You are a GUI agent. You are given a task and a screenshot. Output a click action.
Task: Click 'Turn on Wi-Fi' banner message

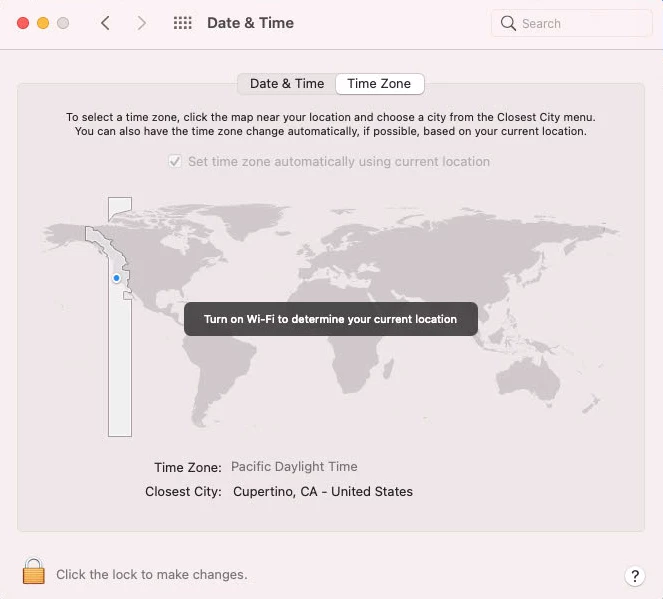tap(331, 319)
